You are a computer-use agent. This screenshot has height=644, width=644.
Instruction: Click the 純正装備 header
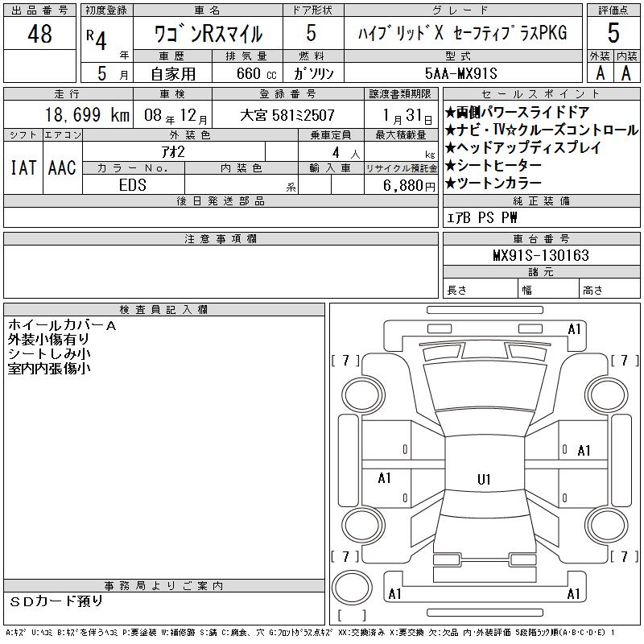(541, 200)
